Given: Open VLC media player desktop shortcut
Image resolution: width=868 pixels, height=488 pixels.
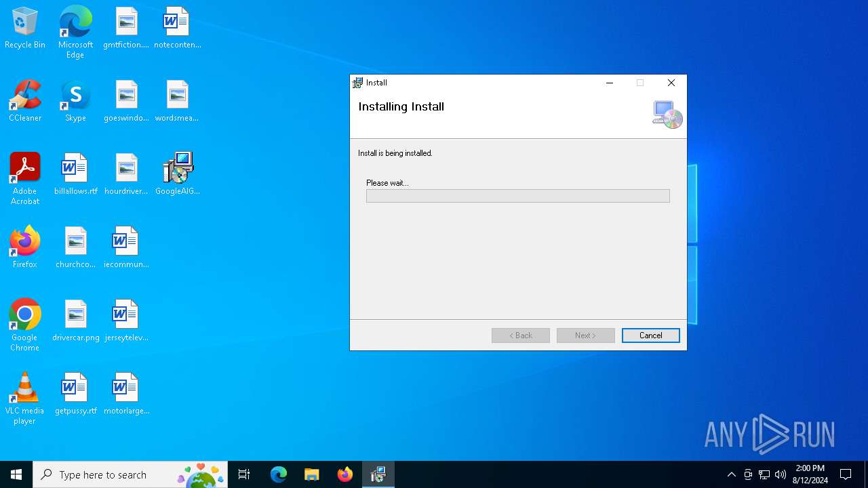Looking at the screenshot, I should (x=25, y=399).
